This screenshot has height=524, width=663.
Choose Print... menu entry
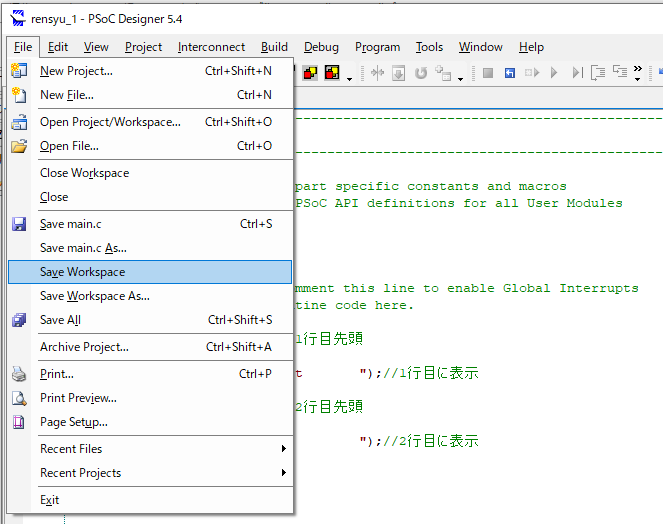click(x=150, y=374)
